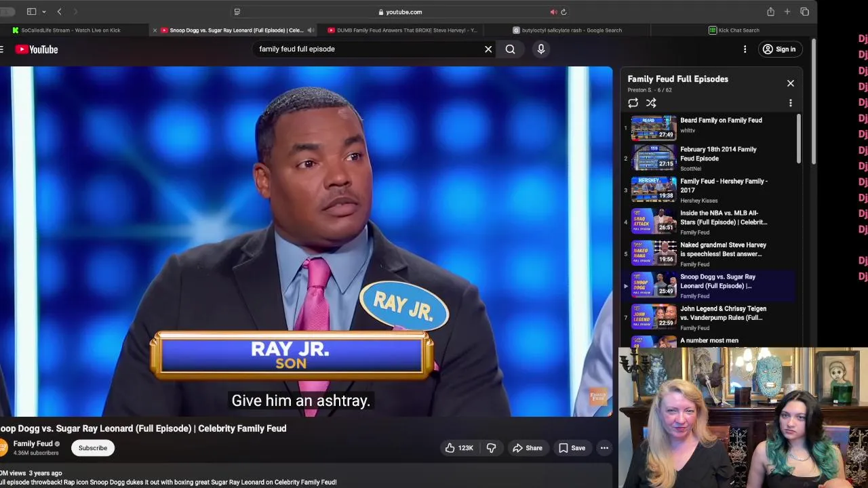
Task: Reload the page with the refresh icon
Action: 564,12
